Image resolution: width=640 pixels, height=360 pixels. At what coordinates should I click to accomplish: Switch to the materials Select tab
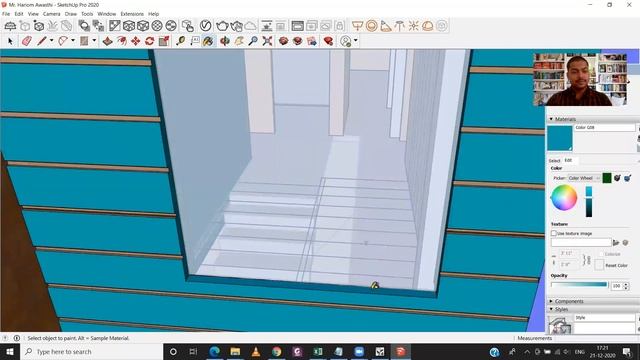pos(554,160)
